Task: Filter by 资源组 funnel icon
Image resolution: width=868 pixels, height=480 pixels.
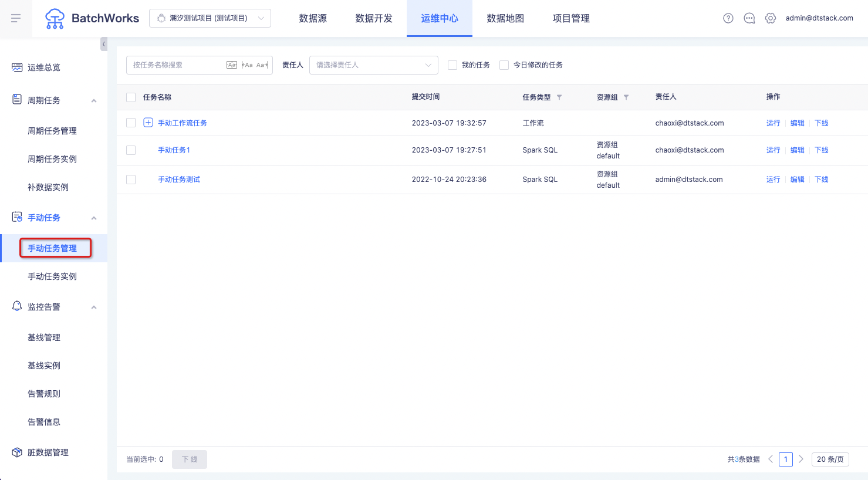Action: coord(626,97)
